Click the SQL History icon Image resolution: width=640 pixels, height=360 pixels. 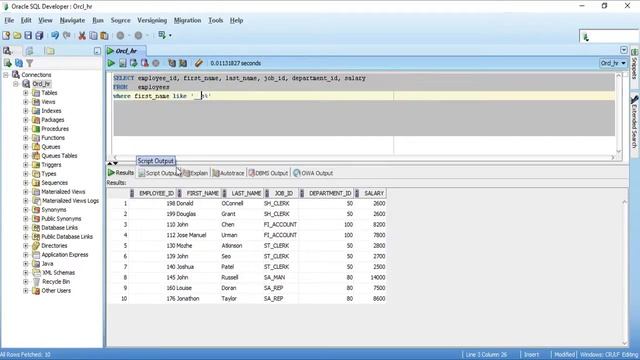coord(172,63)
